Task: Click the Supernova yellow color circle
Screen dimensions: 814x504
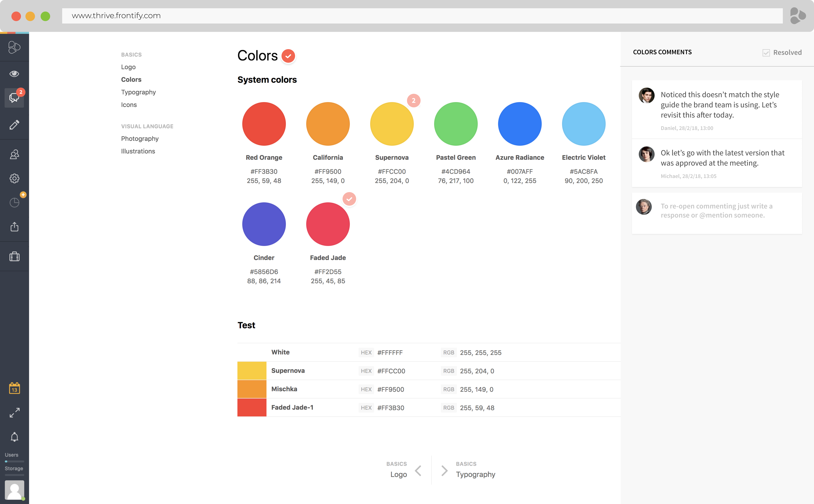Action: click(392, 124)
